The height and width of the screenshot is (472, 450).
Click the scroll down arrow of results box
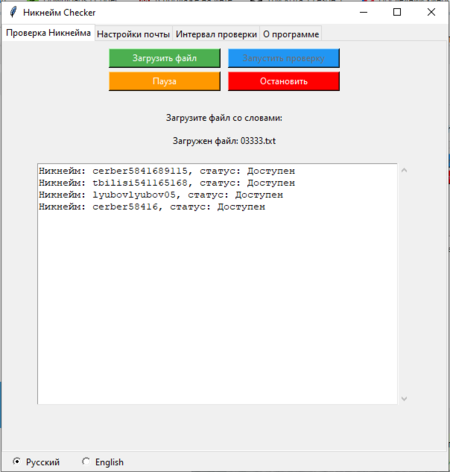coord(404,399)
